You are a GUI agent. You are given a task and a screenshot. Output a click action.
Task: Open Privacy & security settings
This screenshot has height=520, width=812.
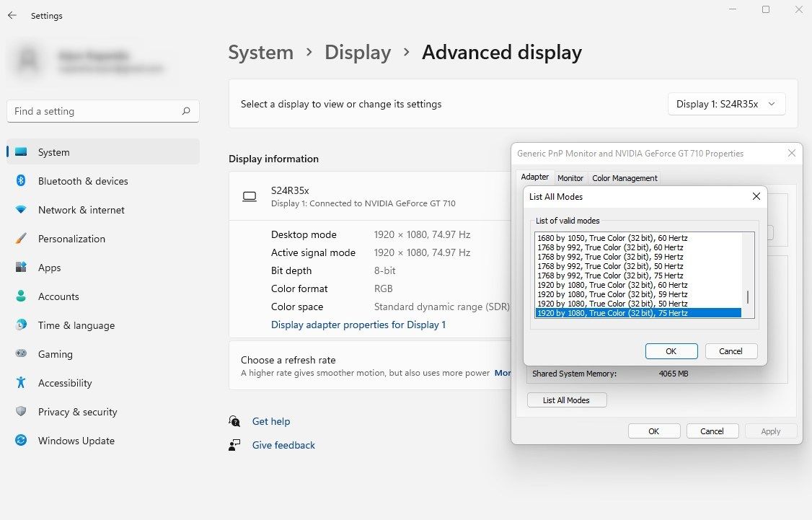pos(103,412)
